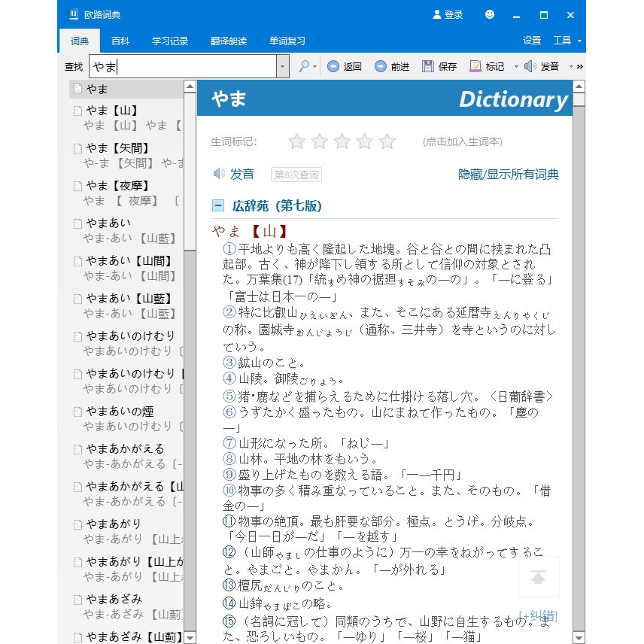Select やまあい【山間】 in the word list
The width and height of the screenshot is (644, 644).
pyautogui.click(x=126, y=269)
